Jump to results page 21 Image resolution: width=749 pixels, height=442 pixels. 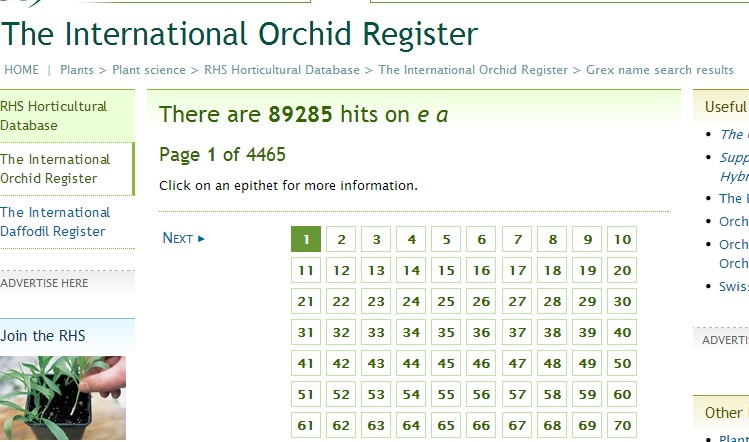coord(306,301)
